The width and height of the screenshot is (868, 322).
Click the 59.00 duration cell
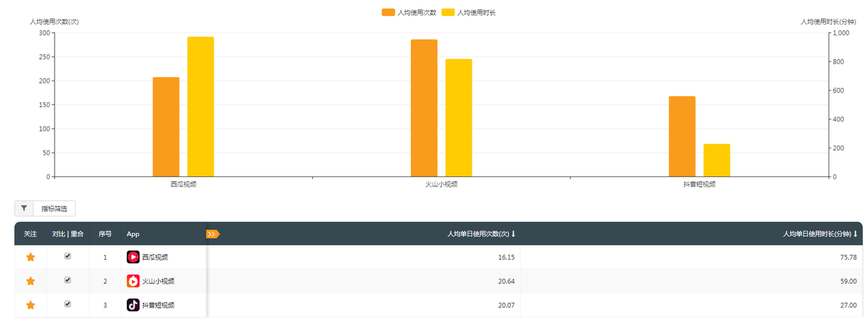(x=848, y=281)
